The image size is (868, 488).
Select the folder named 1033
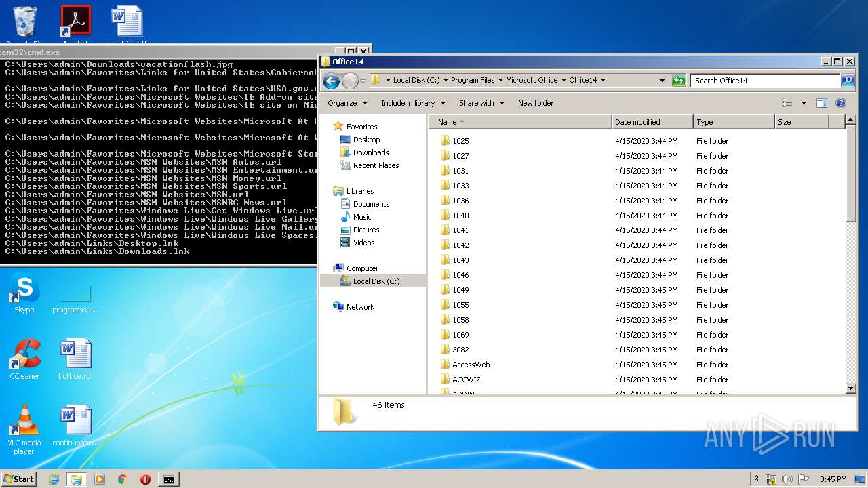[460, 186]
